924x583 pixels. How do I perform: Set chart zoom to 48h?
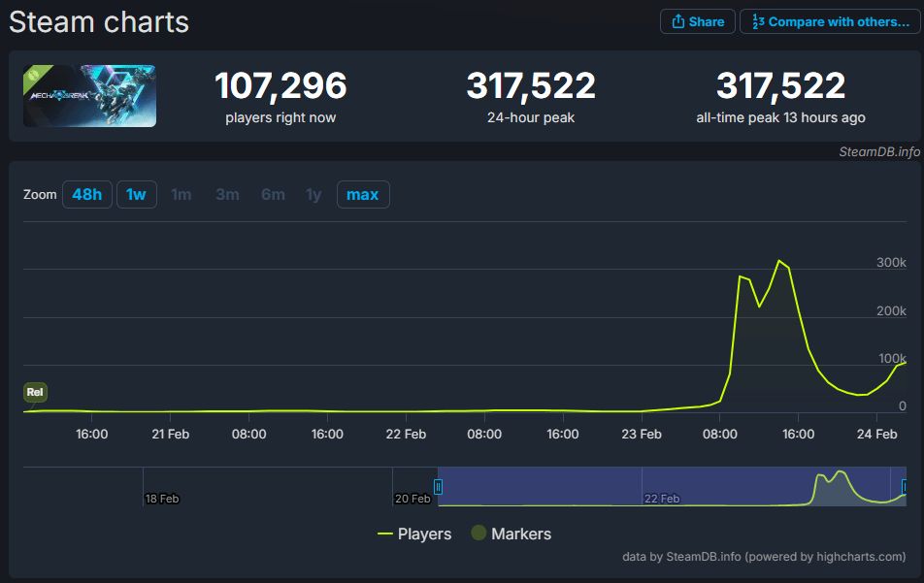point(86,194)
